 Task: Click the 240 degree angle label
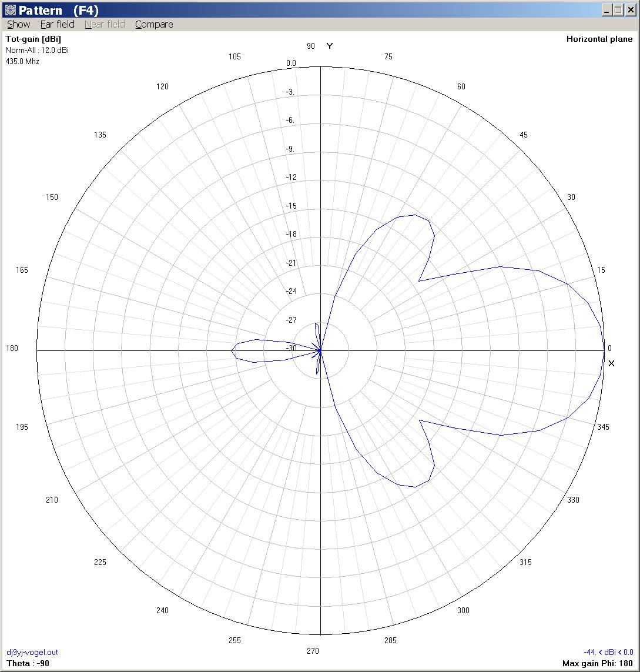click(x=162, y=610)
